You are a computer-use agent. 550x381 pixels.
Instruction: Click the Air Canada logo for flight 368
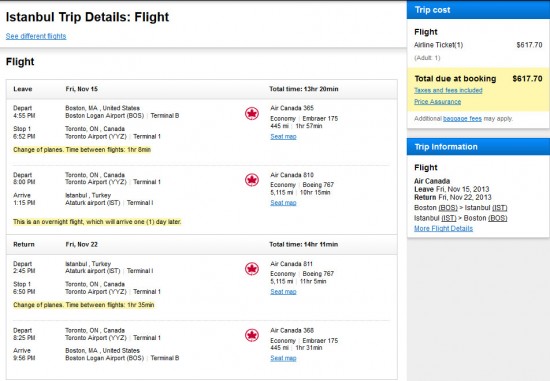click(x=252, y=335)
